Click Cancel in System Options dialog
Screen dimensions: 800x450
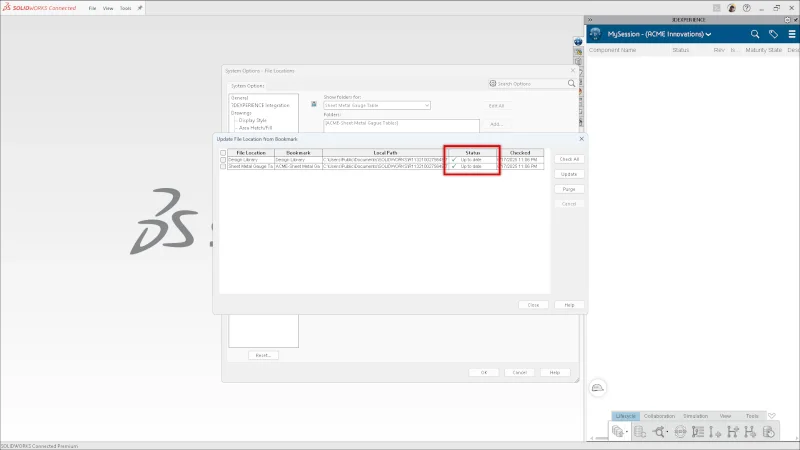click(519, 372)
